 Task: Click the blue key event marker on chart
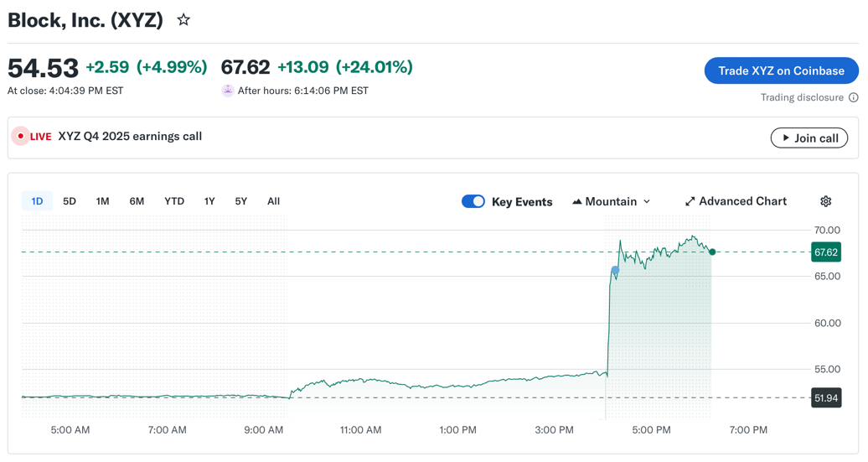(615, 270)
